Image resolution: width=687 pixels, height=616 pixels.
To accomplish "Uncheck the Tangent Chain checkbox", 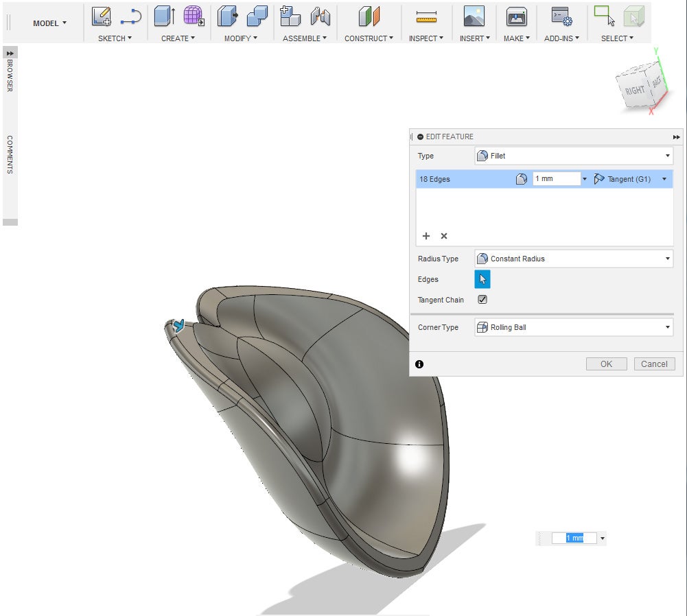I will tap(482, 300).
